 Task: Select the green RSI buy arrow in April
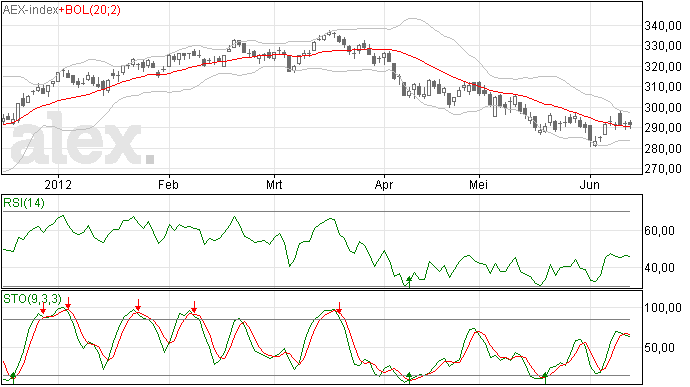click(409, 282)
